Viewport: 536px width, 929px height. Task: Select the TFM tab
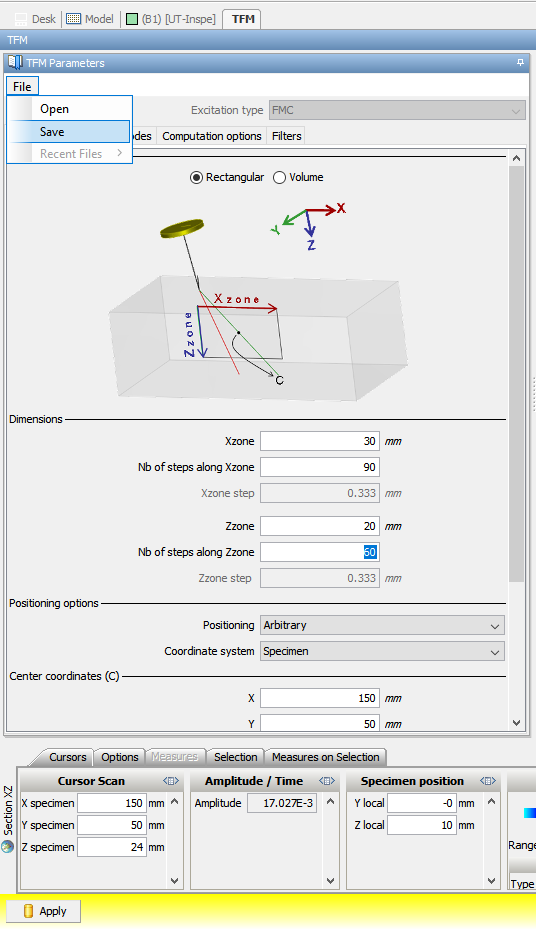[243, 19]
